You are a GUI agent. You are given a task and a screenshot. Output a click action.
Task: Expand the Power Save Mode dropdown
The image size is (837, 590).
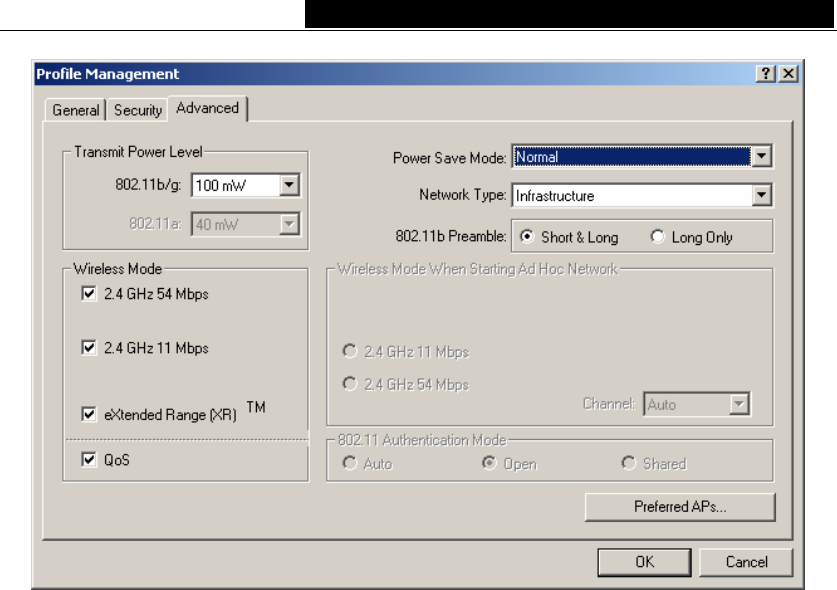click(761, 156)
